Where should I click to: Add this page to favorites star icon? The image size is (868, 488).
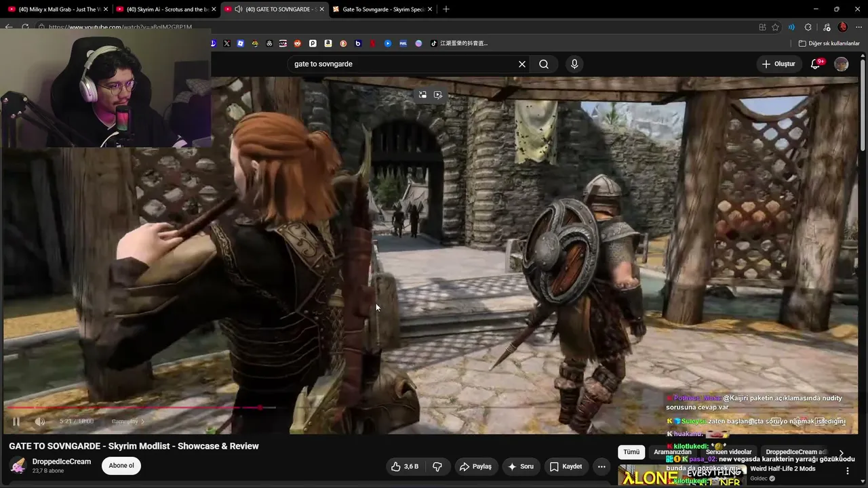coord(776,27)
